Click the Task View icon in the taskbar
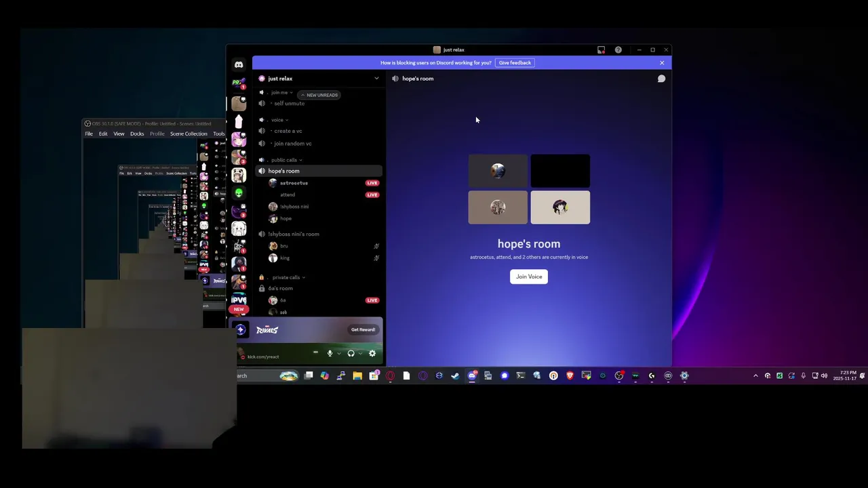Image resolution: width=868 pixels, height=488 pixels. click(309, 375)
